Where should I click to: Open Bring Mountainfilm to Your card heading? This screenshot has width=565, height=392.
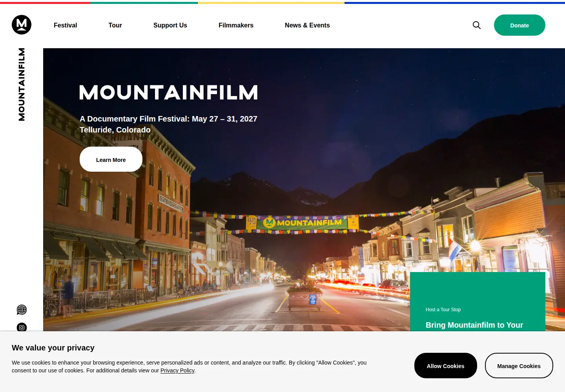(x=474, y=325)
